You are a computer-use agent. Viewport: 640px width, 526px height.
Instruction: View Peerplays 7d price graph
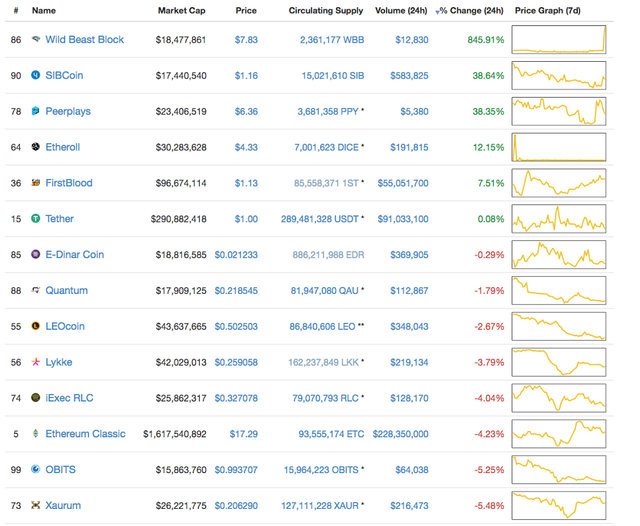(x=559, y=111)
